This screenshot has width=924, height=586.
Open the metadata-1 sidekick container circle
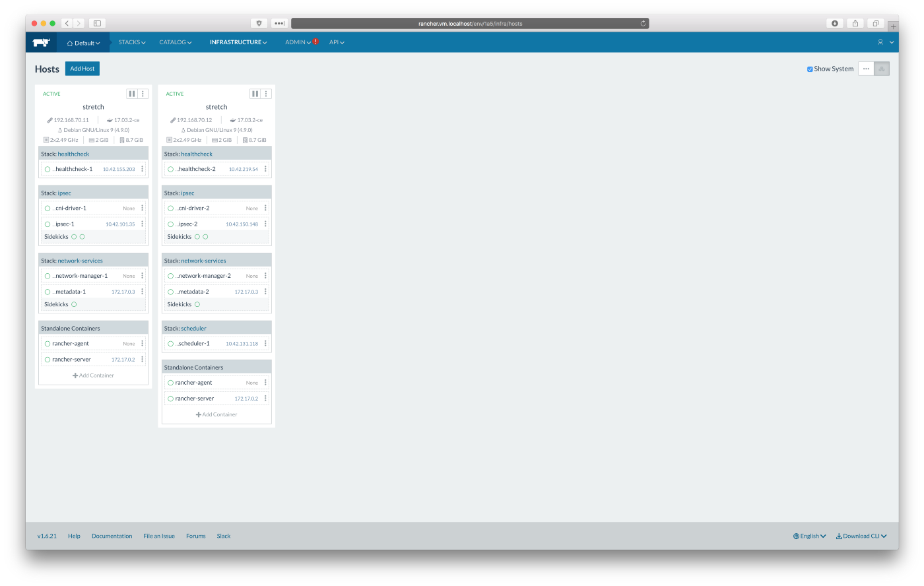click(74, 304)
